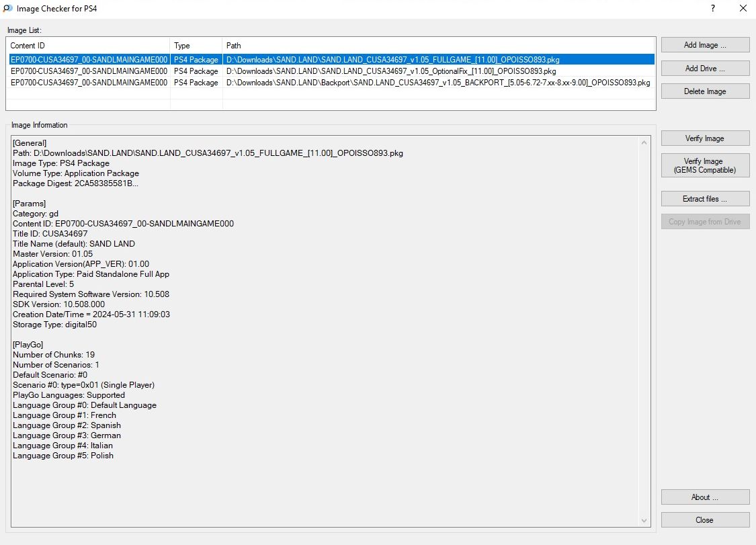Image resolution: width=756 pixels, height=545 pixels.
Task: Click the Default Scenario: #0 line
Action: click(x=50, y=375)
